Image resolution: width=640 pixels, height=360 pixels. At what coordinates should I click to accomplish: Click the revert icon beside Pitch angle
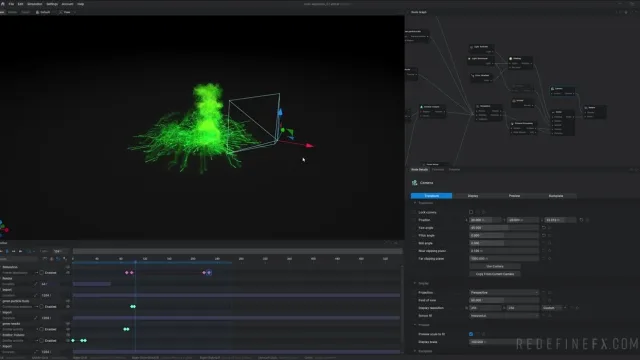coord(544,236)
